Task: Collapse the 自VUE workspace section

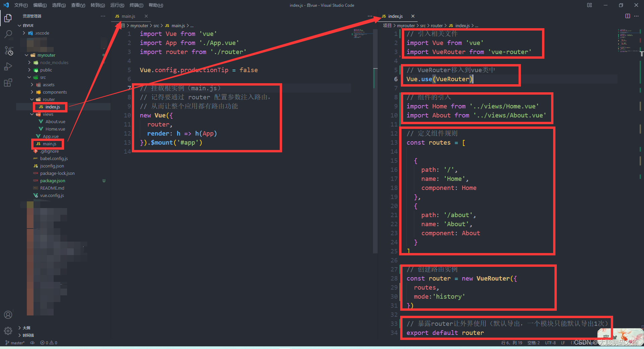Action: coord(64,26)
